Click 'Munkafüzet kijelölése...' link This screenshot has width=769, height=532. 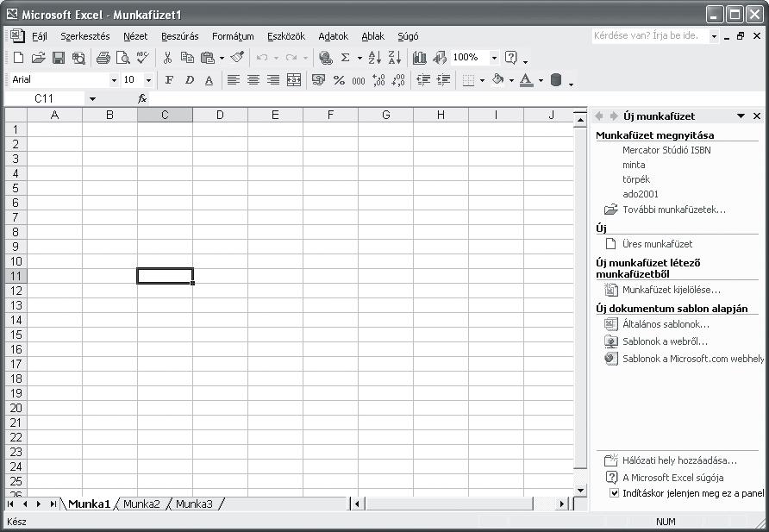click(x=672, y=290)
